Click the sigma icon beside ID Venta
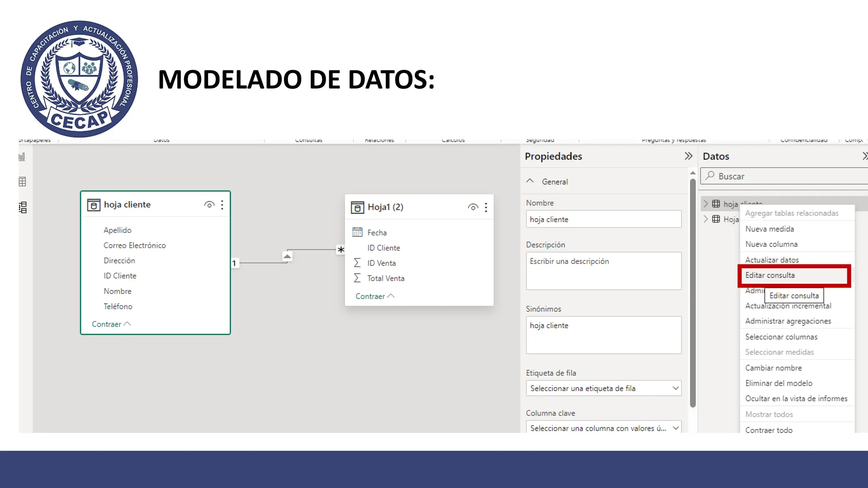 (x=357, y=263)
